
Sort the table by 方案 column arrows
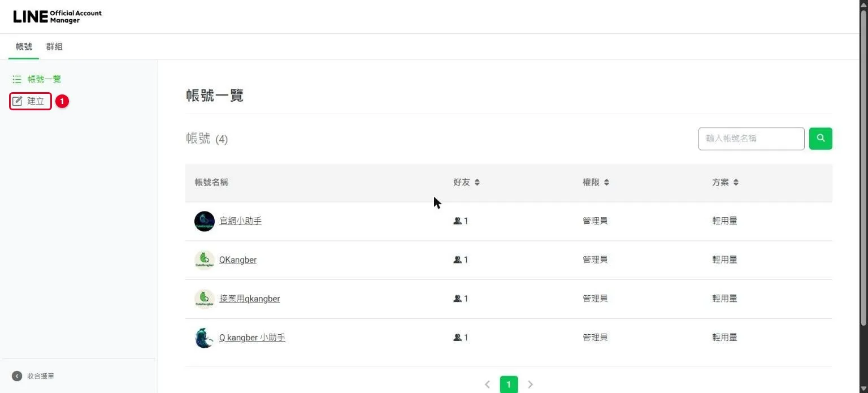[x=736, y=183]
